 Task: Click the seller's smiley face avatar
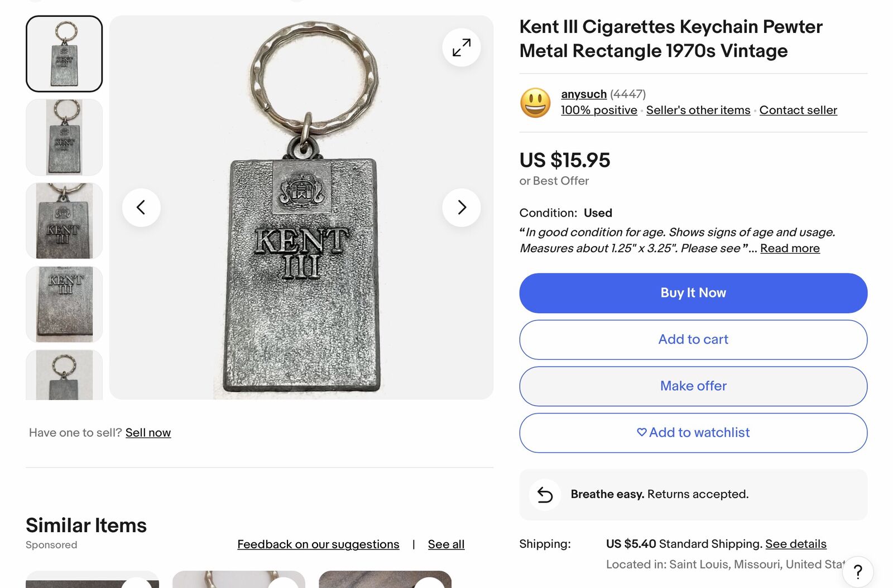point(535,103)
